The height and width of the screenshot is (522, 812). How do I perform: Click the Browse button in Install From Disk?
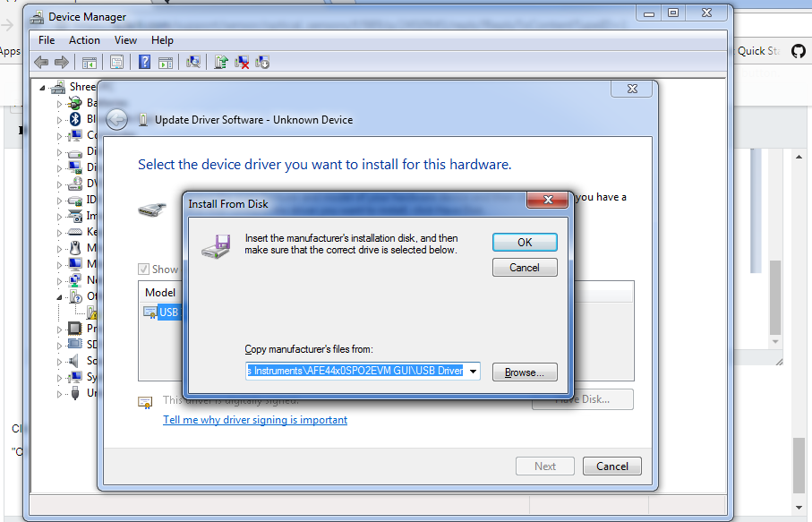pos(524,370)
